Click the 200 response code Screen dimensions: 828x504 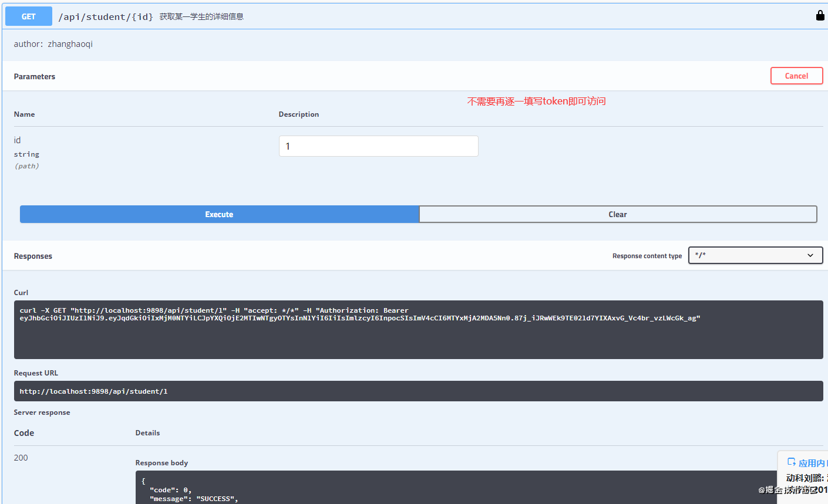click(21, 458)
